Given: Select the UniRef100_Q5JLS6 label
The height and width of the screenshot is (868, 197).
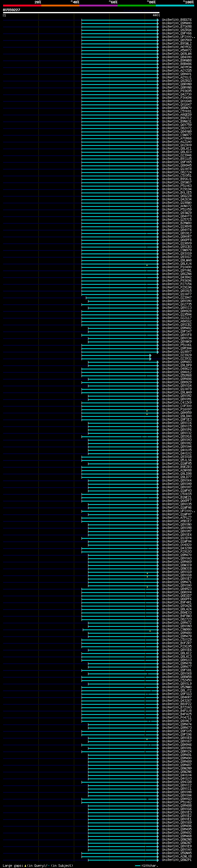Looking at the screenshot, I should pos(177,460).
